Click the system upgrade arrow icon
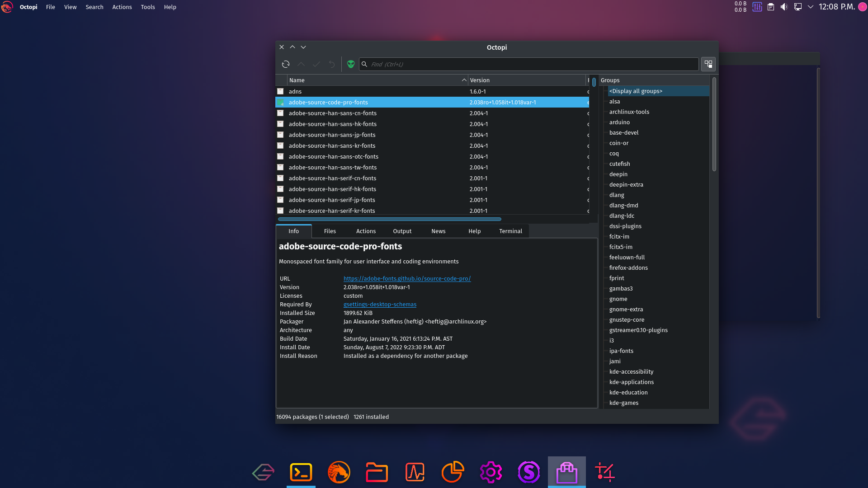 point(301,64)
